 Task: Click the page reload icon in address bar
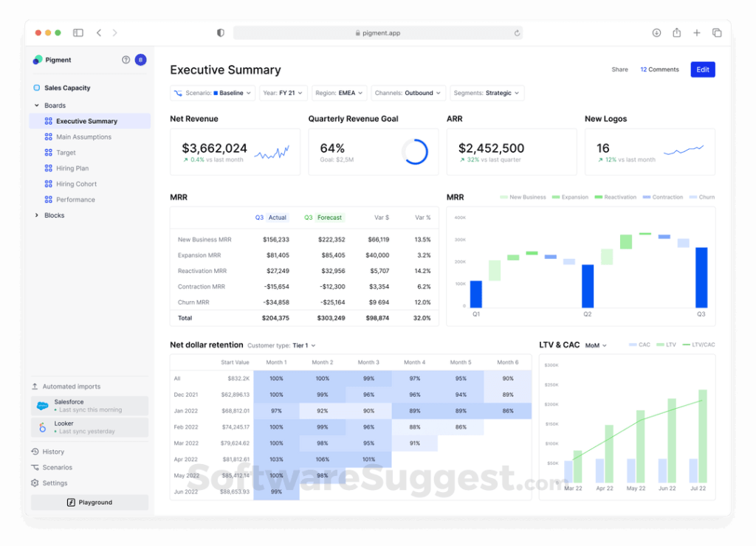[x=517, y=33]
